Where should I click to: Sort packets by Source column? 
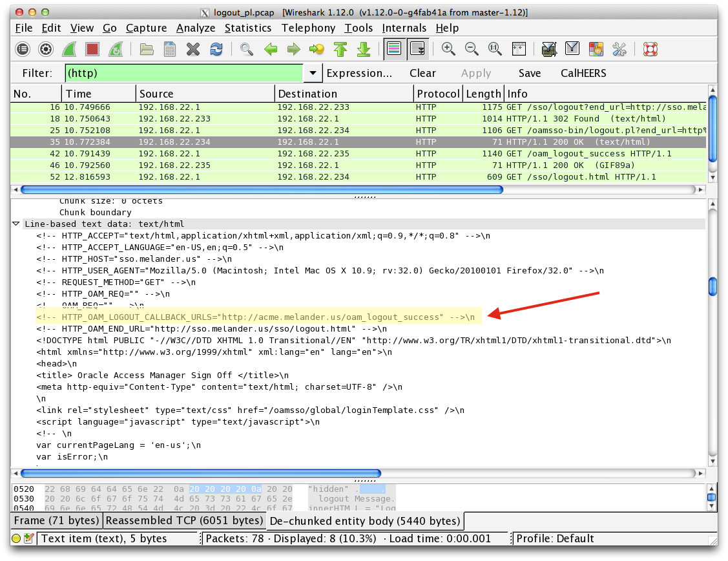205,94
